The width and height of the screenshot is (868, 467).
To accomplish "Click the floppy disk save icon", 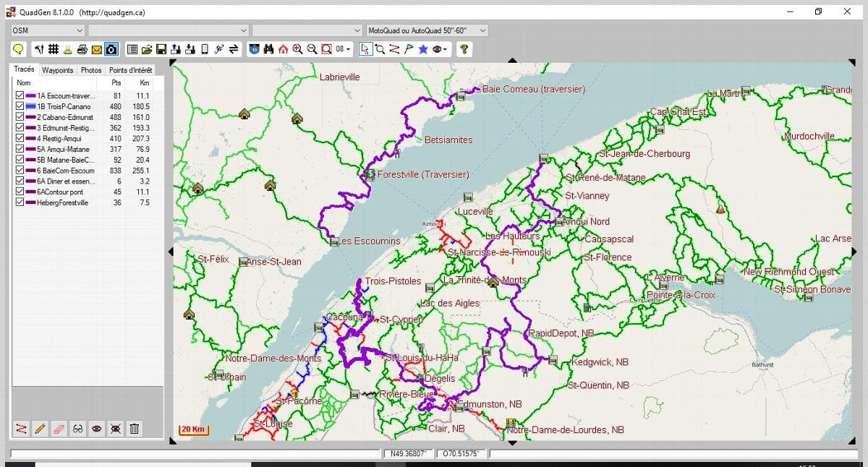I will pyautogui.click(x=161, y=49).
